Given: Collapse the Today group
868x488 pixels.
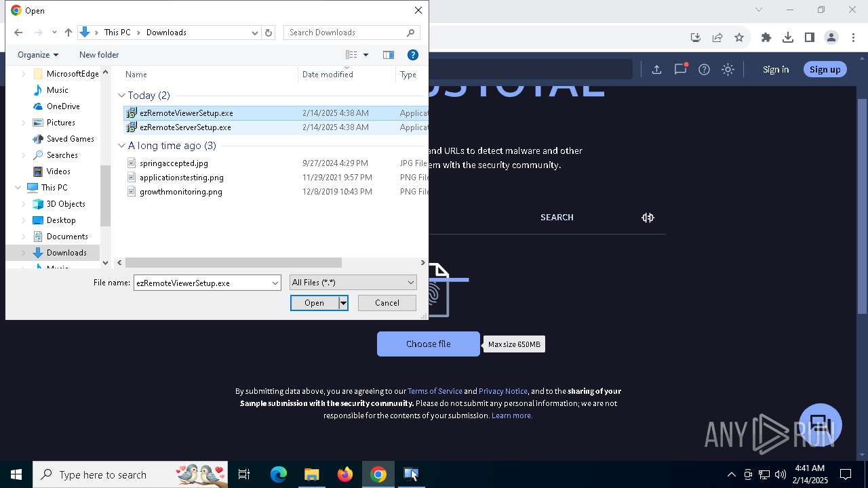Looking at the screenshot, I should click(x=122, y=96).
